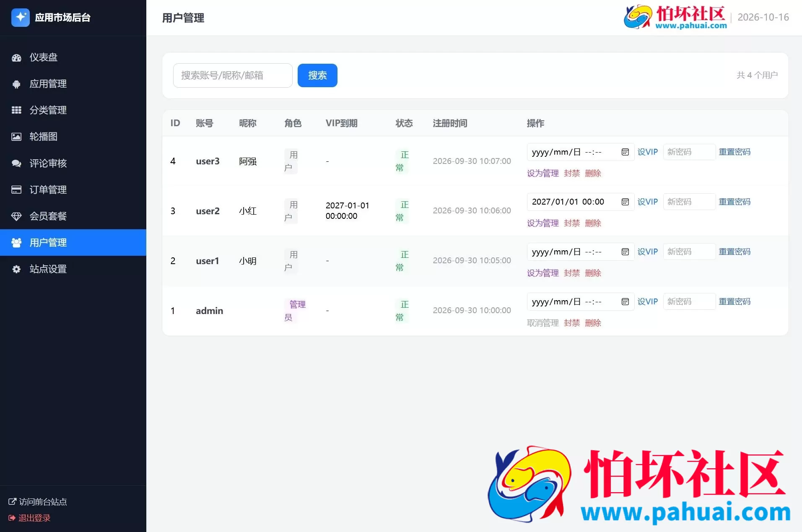
Task: Click the nickname 阿强
Action: [248, 161]
